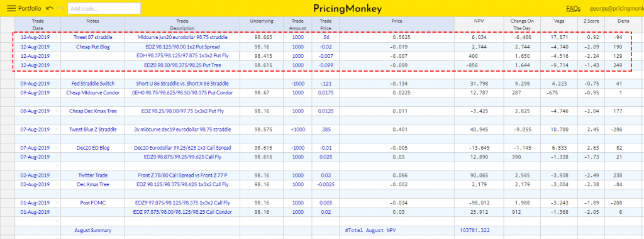Screen dimensions: 644x239
Task: Click the Tweet 87 straddle note cell
Action: (x=93, y=37)
